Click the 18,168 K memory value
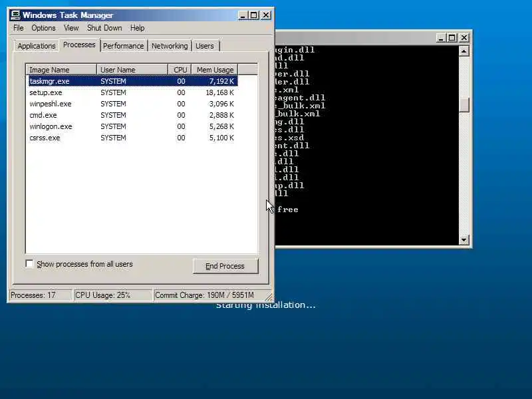 click(x=220, y=92)
